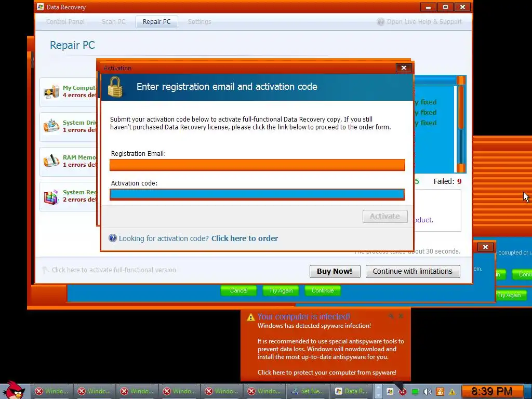Click the green Continue button beside Try Again
Screen dimensions: 532x399
pyautogui.click(x=322, y=290)
